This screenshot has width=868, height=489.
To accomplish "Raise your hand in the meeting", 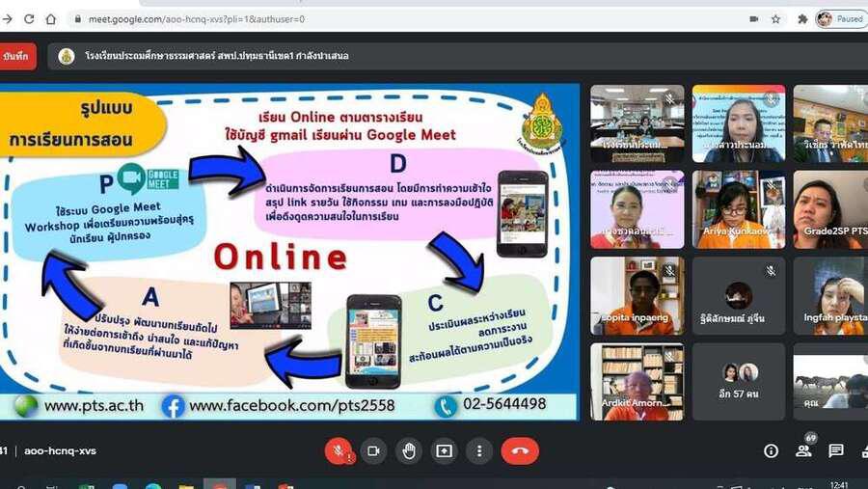I will point(409,450).
